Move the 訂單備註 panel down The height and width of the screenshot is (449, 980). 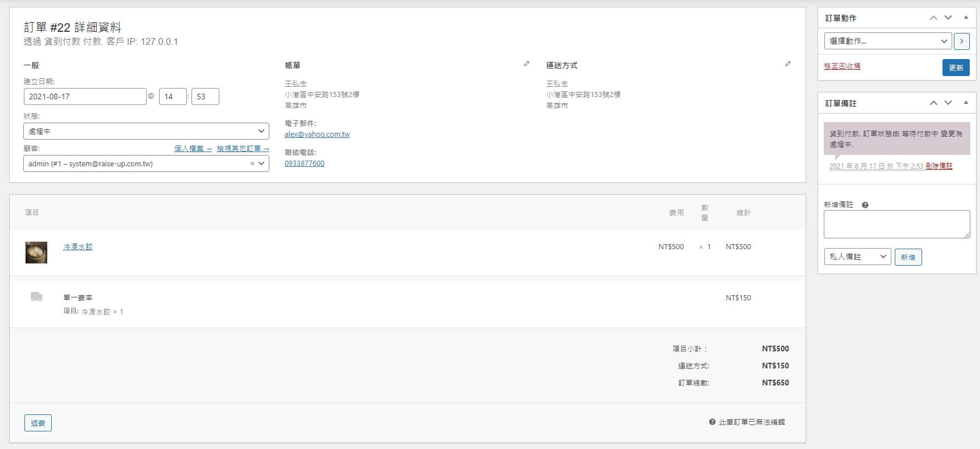coord(948,103)
